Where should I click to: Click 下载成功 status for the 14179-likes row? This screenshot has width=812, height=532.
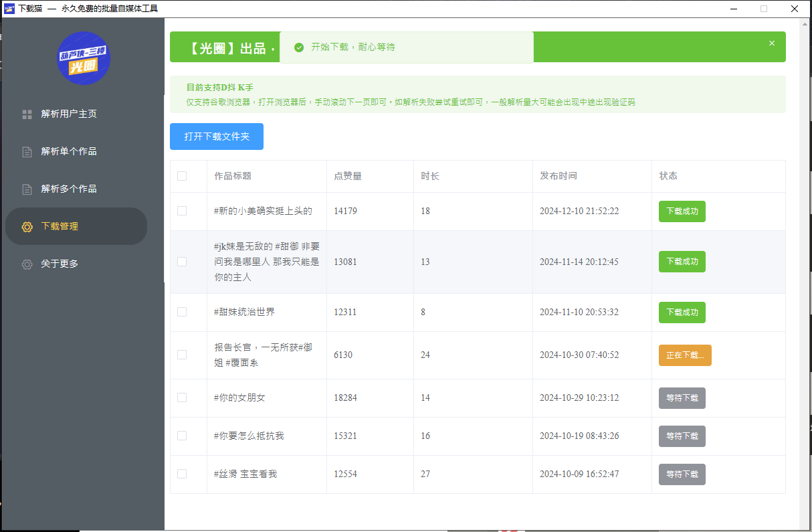pyautogui.click(x=682, y=211)
